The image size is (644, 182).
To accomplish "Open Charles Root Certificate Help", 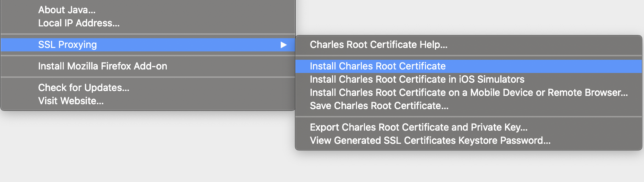I will [378, 45].
